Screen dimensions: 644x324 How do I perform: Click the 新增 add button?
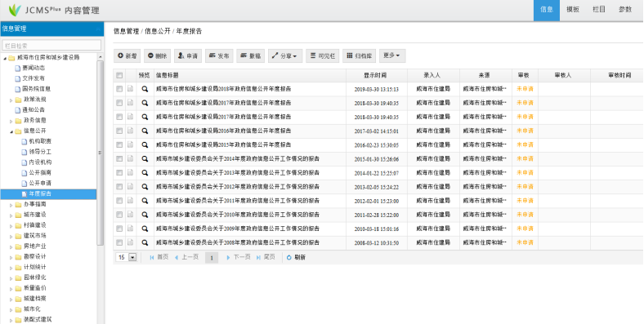[x=127, y=55]
